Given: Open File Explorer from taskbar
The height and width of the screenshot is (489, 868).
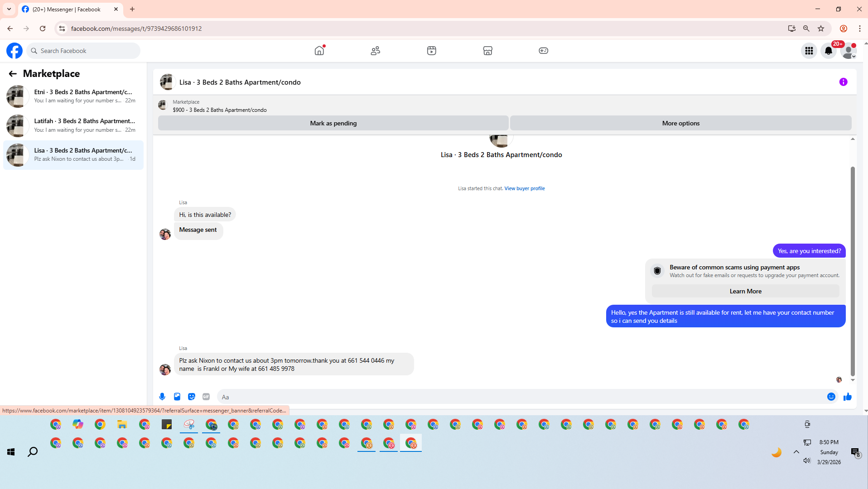Looking at the screenshot, I should coord(122,424).
